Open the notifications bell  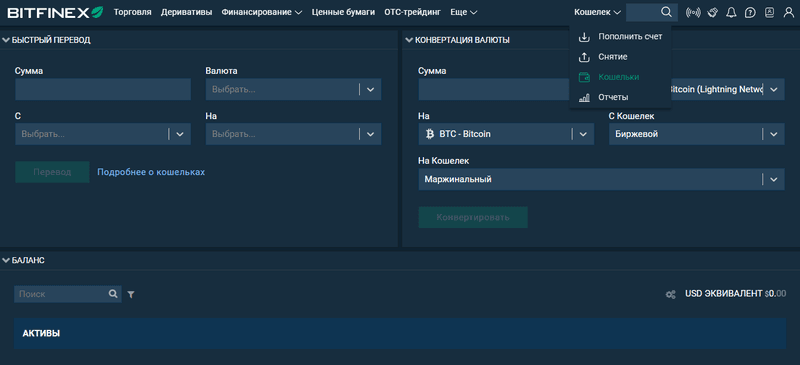(x=731, y=13)
